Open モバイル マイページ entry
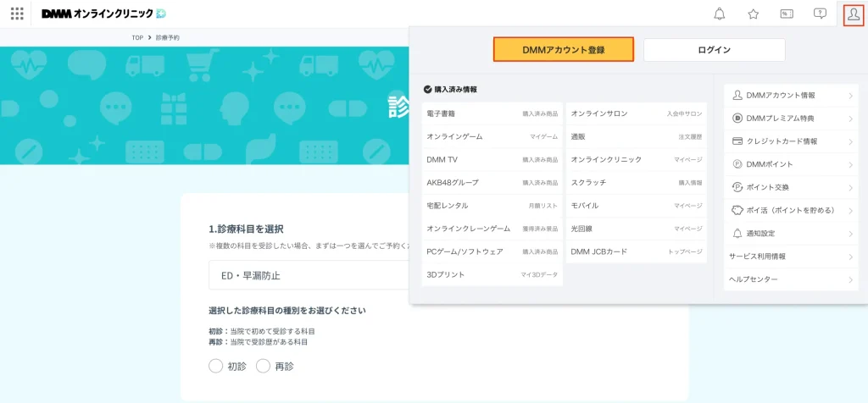This screenshot has height=403, width=868. (636, 206)
